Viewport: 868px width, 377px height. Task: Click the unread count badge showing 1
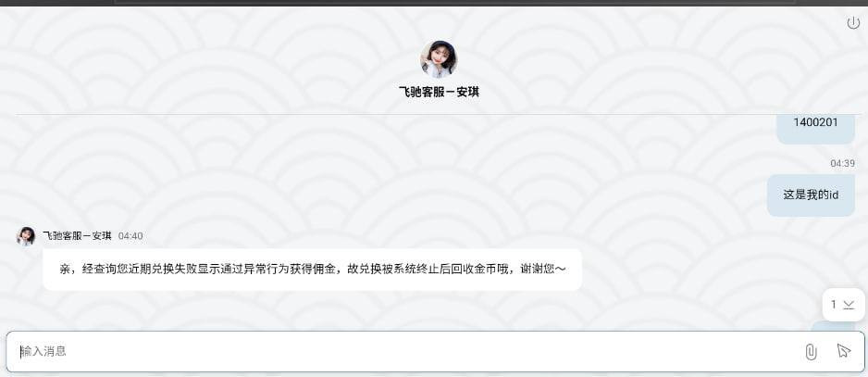pyautogui.click(x=833, y=305)
